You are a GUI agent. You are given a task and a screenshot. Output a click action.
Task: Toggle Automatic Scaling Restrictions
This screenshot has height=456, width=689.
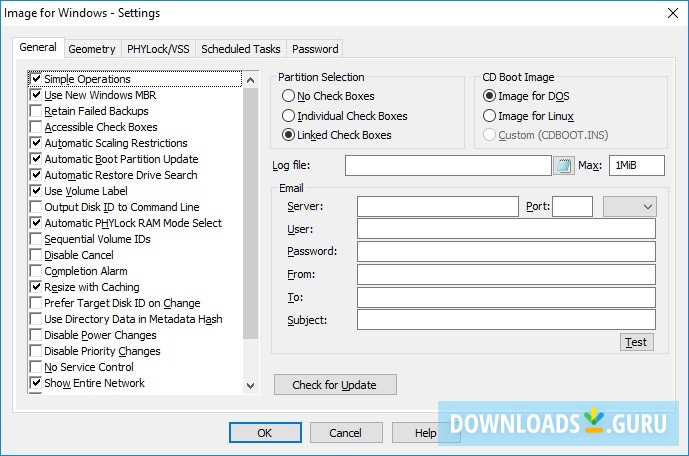click(x=36, y=143)
